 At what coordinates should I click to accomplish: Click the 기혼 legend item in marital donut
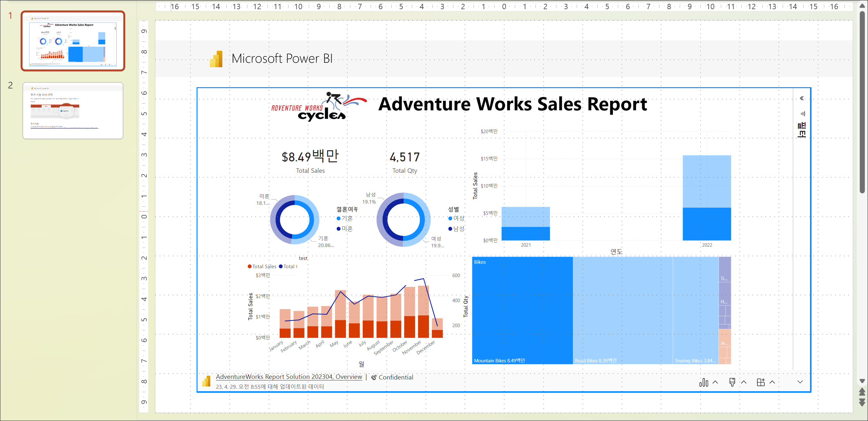tap(344, 218)
